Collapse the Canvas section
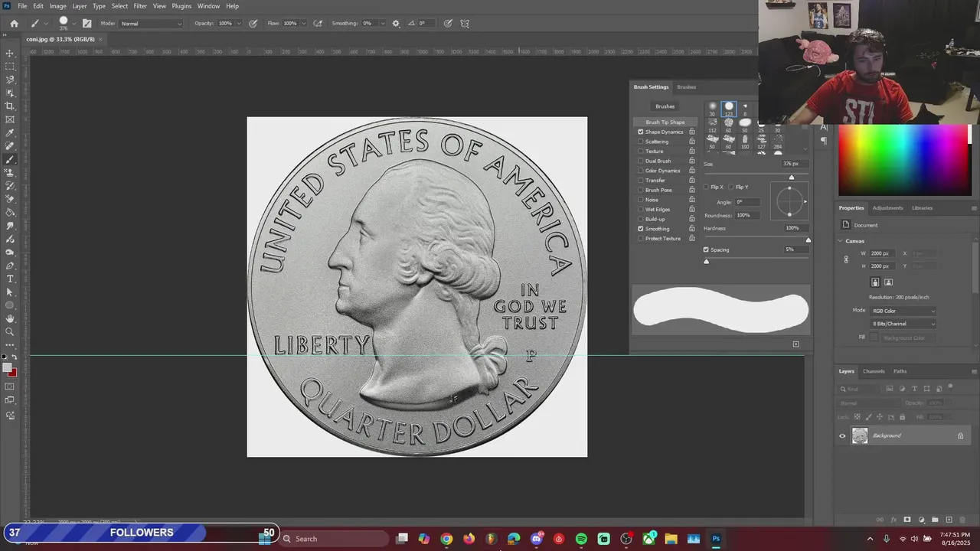The width and height of the screenshot is (980, 551). click(840, 241)
